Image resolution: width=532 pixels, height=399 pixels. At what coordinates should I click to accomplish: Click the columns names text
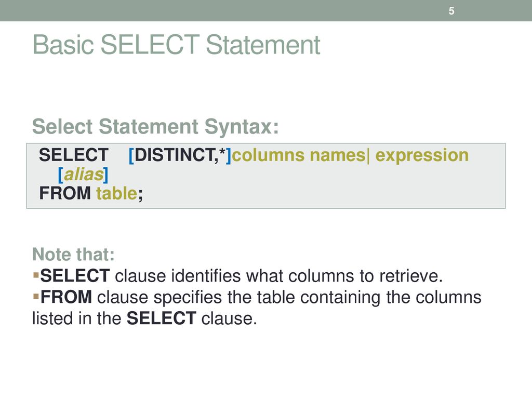pos(299,155)
